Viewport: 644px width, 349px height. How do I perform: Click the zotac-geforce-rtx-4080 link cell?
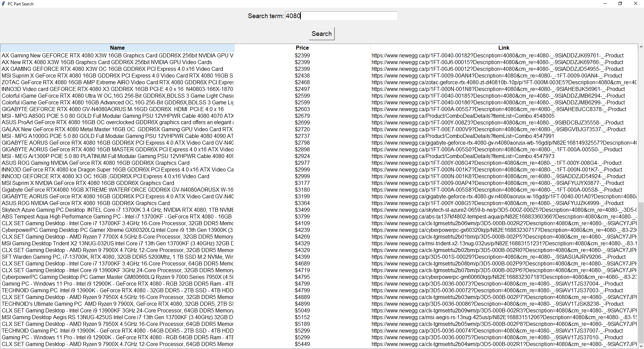503,82
